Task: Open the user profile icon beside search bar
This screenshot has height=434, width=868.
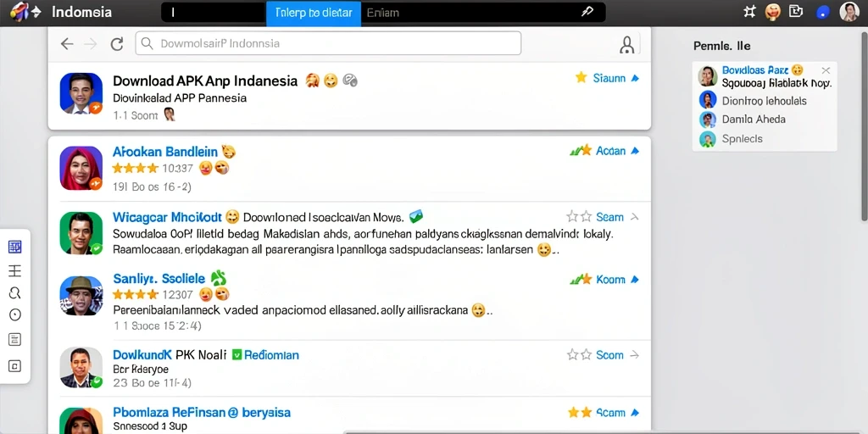Action: point(626,45)
